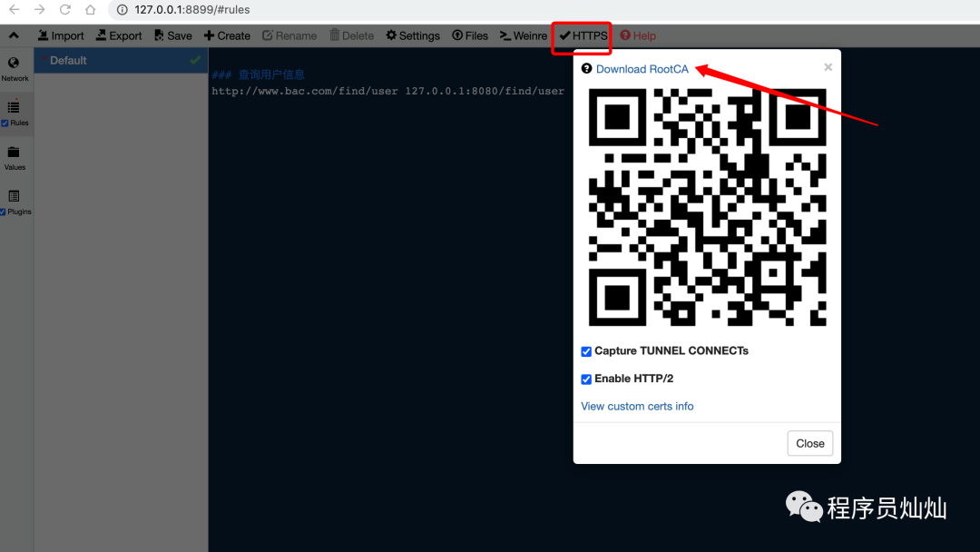Click the Download RootCA link
Screen dimensions: 980x552
tap(642, 69)
